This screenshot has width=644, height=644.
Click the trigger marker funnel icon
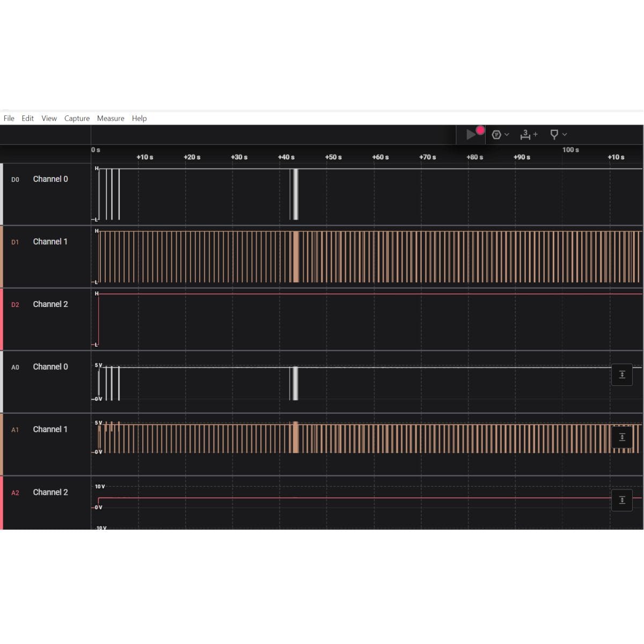pos(554,135)
